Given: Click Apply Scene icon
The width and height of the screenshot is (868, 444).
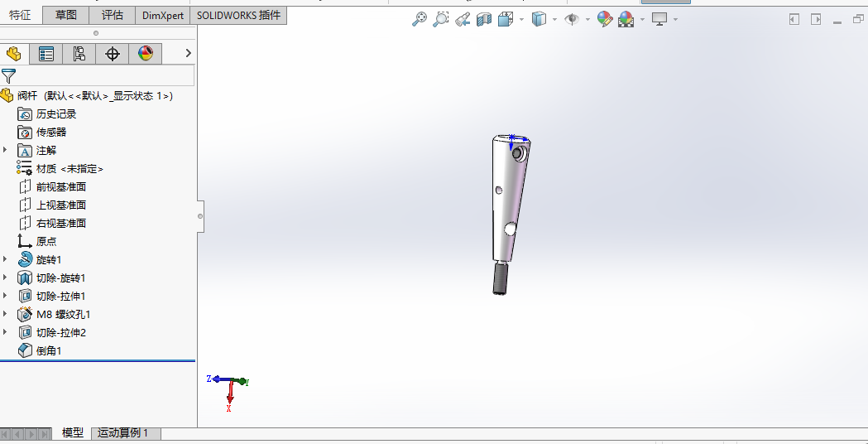Looking at the screenshot, I should click(626, 19).
